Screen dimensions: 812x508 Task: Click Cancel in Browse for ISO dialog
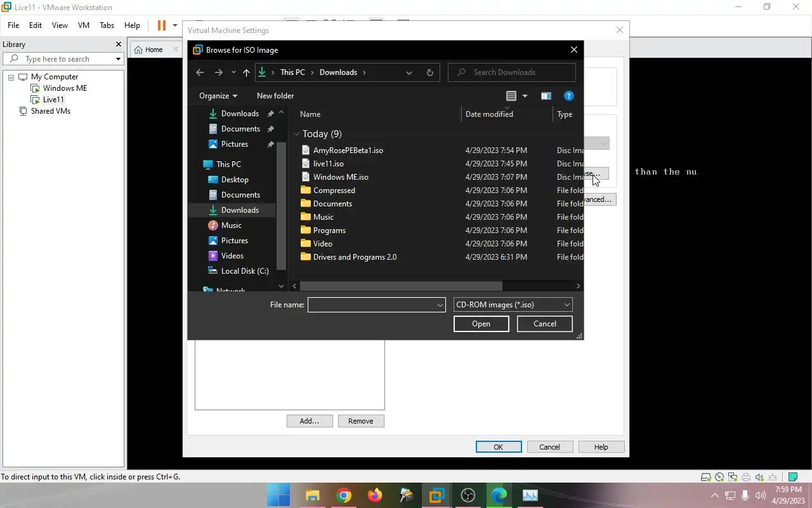coord(544,324)
